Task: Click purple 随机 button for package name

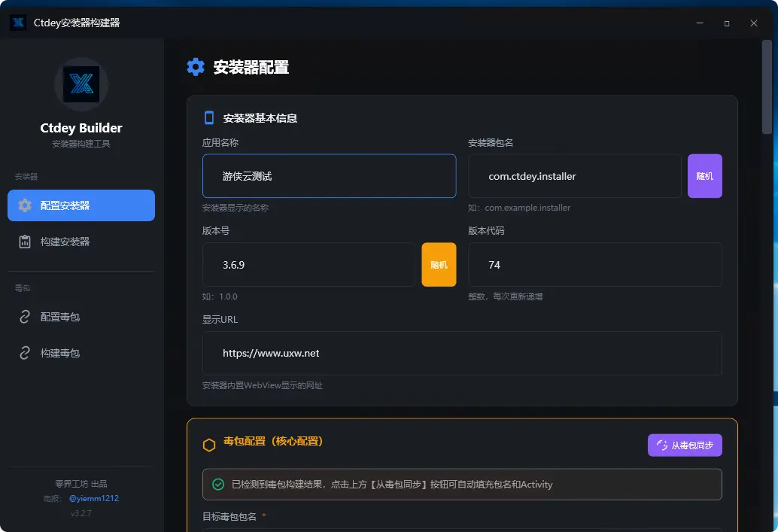Action: [704, 175]
